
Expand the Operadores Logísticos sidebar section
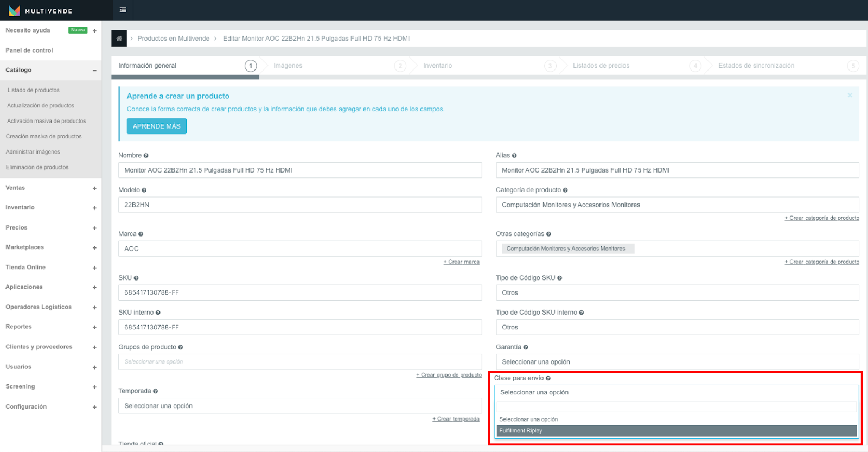click(x=94, y=308)
